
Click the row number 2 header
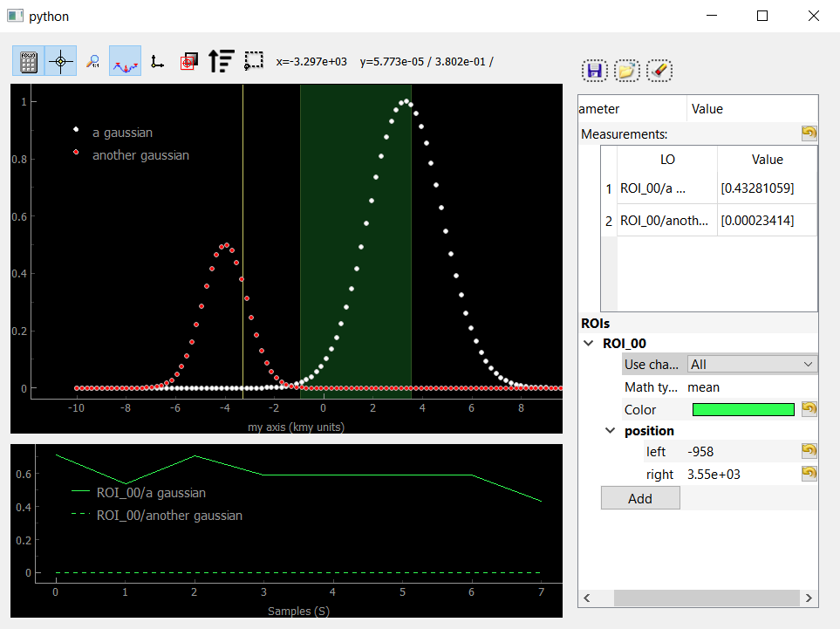pos(609,221)
